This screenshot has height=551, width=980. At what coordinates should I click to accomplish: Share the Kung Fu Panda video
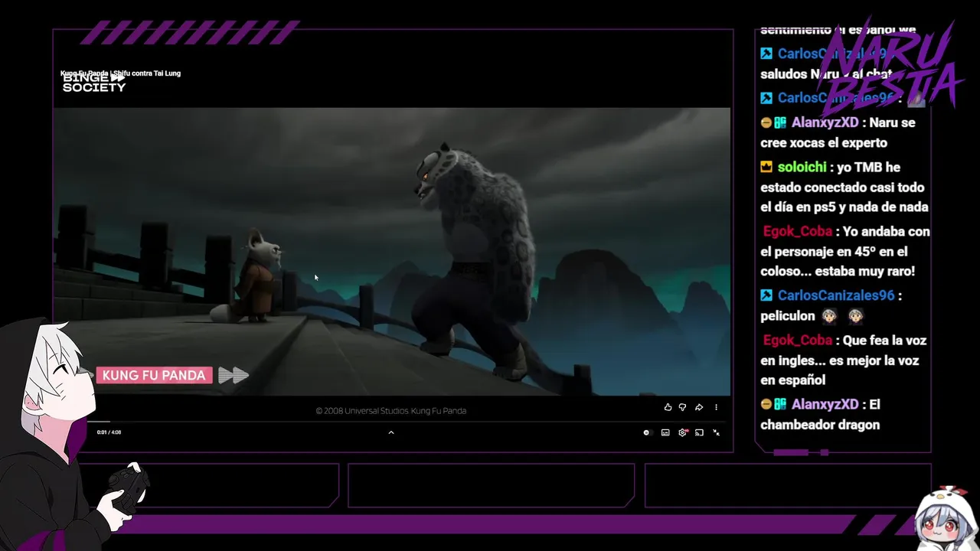[x=699, y=407]
